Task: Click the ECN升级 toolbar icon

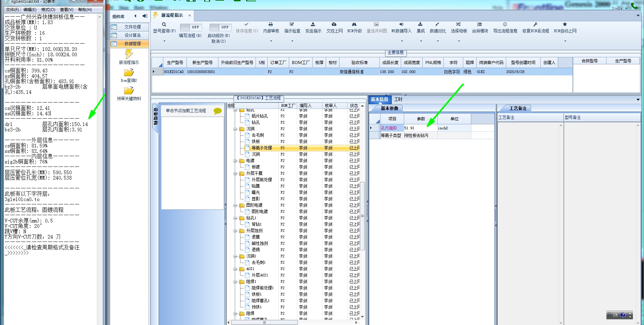Action: (x=354, y=24)
